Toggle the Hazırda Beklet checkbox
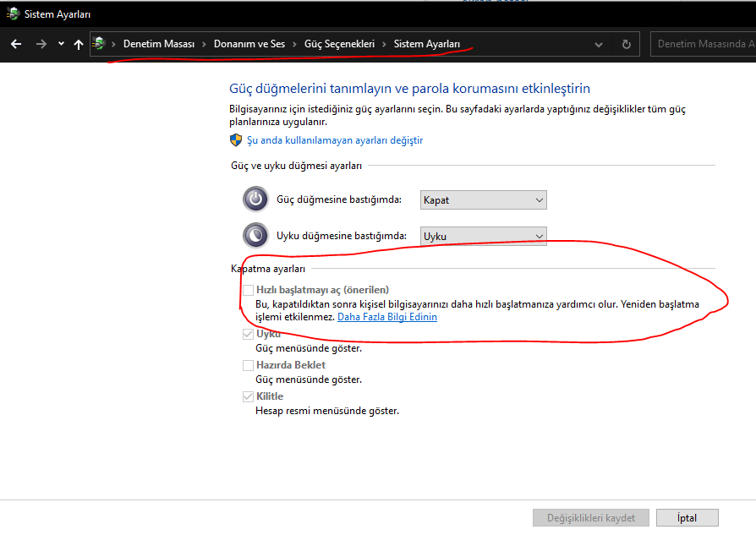 (x=248, y=365)
